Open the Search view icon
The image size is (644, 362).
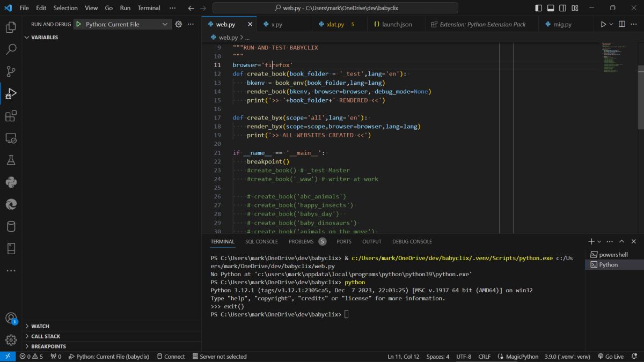pyautogui.click(x=11, y=49)
